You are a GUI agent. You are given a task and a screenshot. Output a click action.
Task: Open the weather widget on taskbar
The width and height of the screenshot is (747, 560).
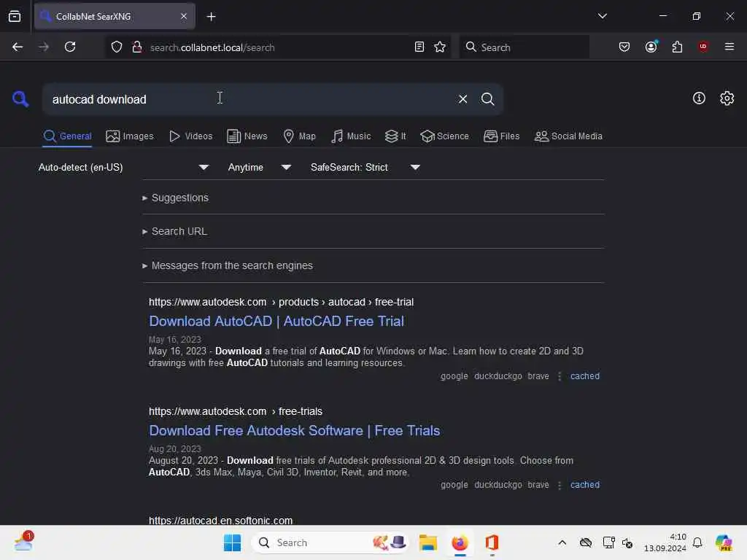point(24,542)
